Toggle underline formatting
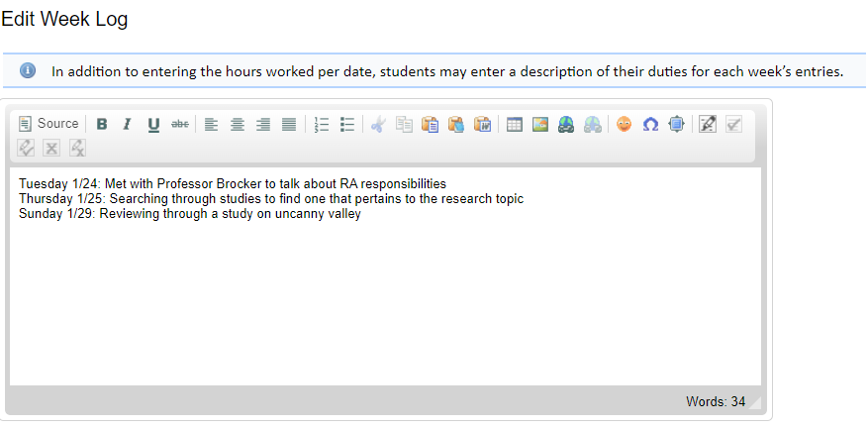Viewport: 868px width, 429px height. click(x=153, y=124)
